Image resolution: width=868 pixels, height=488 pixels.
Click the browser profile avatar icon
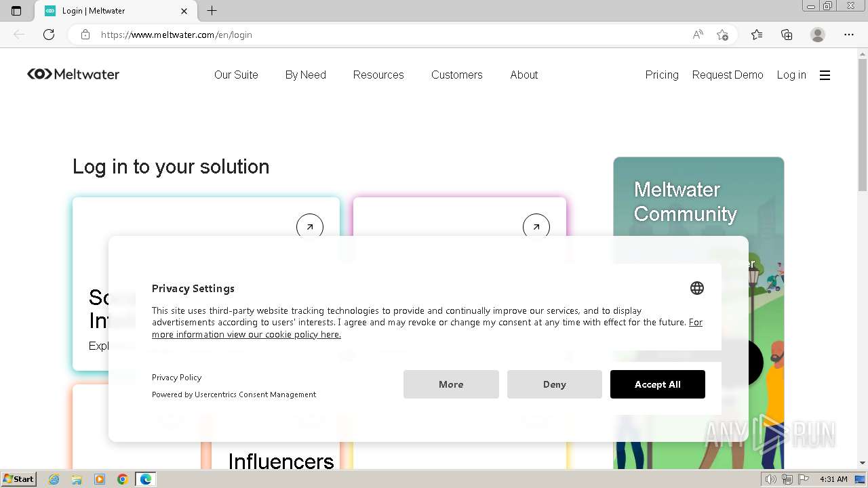coord(818,35)
